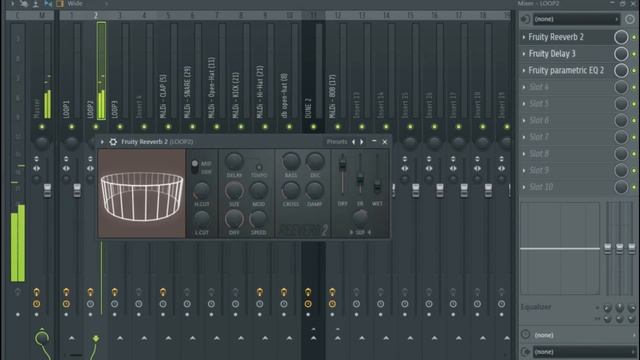Select mixer track LOOP1
Screen dimensions: 640x360
click(67, 109)
